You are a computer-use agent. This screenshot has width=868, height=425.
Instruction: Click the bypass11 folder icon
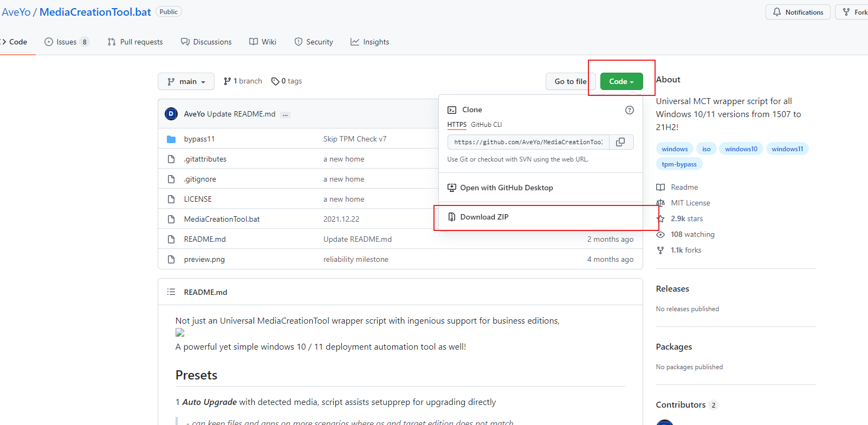[171, 139]
